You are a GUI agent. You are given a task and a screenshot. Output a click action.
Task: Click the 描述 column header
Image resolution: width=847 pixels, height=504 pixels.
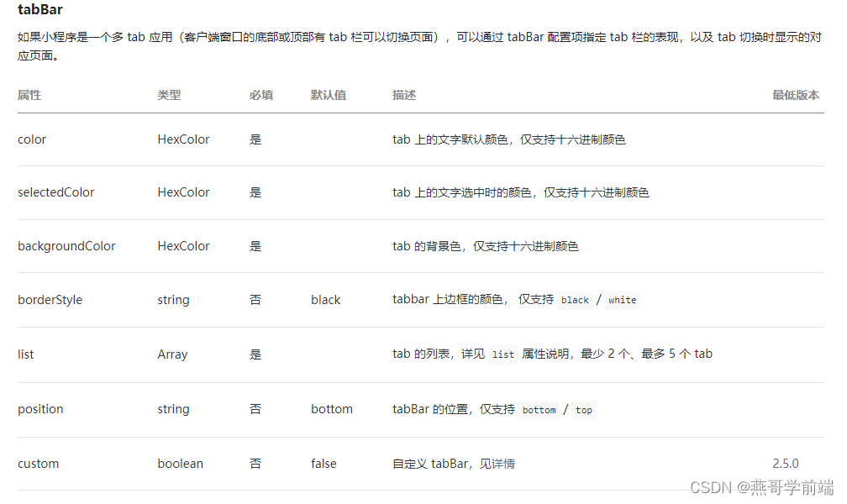tap(404, 95)
